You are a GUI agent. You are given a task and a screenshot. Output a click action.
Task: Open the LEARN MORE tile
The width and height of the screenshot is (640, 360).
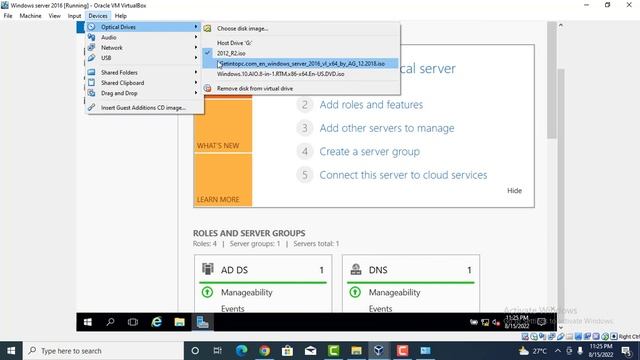pos(223,180)
